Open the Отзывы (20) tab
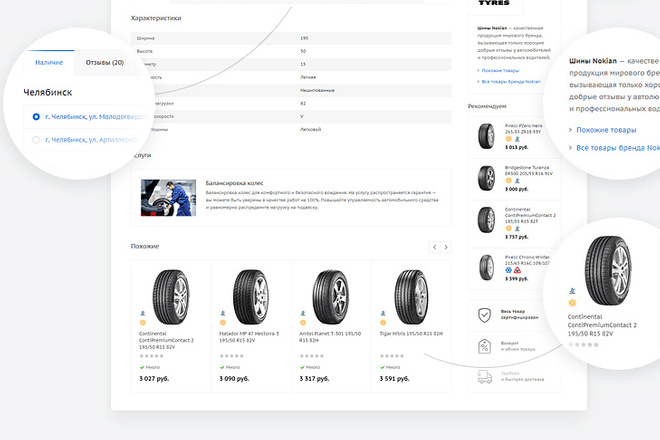660x440 pixels. coord(105,62)
